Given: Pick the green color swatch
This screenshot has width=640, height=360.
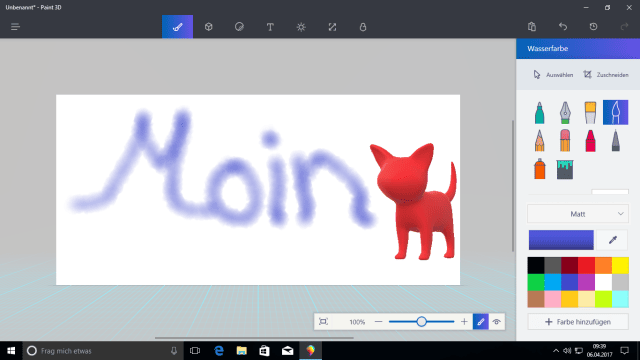Looking at the screenshot, I should (x=536, y=282).
